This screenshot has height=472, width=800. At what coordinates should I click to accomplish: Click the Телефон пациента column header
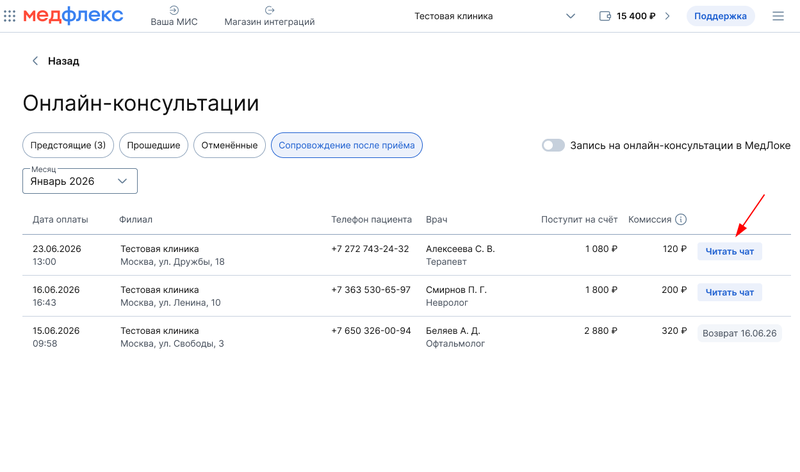point(371,219)
